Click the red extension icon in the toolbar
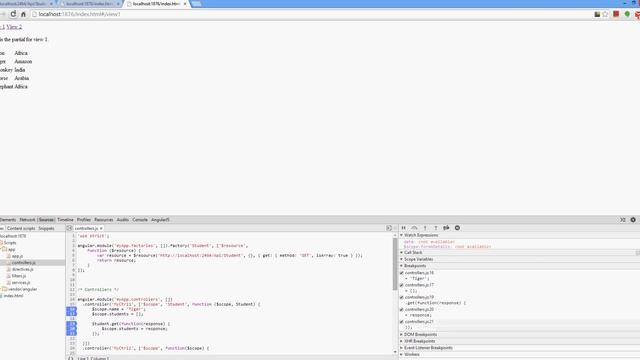 (x=616, y=14)
